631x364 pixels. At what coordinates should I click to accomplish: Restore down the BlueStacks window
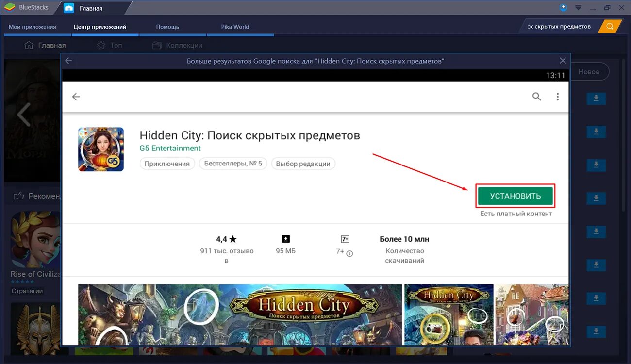click(607, 8)
